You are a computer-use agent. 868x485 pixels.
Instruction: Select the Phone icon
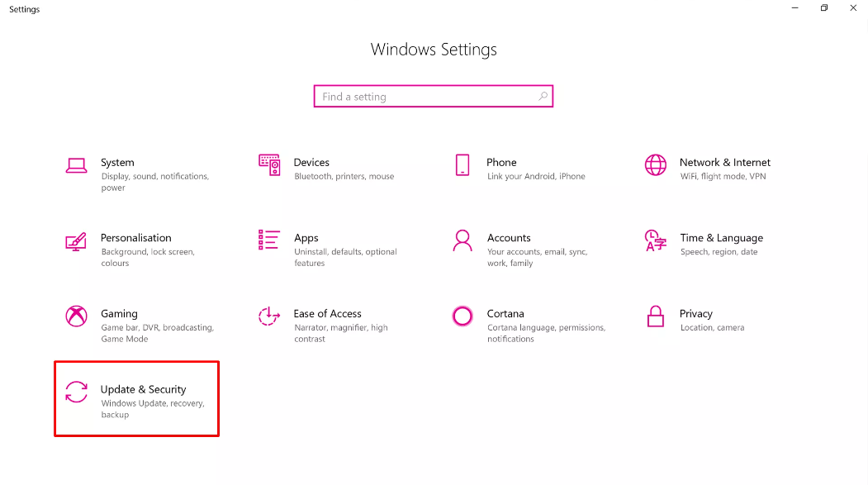coord(462,165)
